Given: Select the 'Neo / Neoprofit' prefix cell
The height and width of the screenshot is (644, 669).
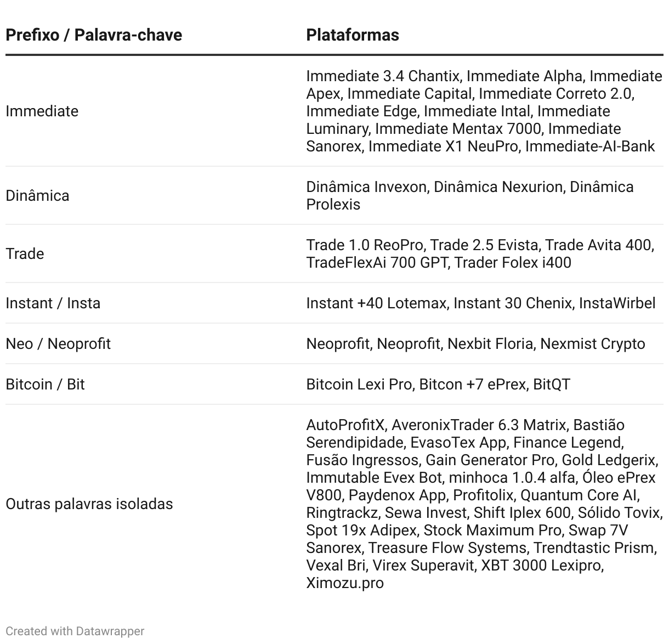Looking at the screenshot, I should click(x=58, y=344).
